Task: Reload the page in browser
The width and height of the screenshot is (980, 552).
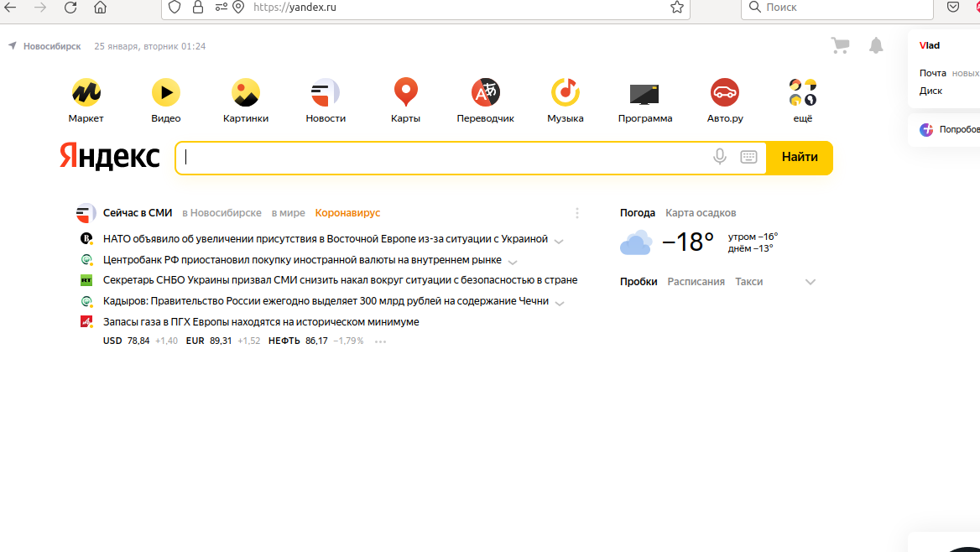Action: coord(70,8)
